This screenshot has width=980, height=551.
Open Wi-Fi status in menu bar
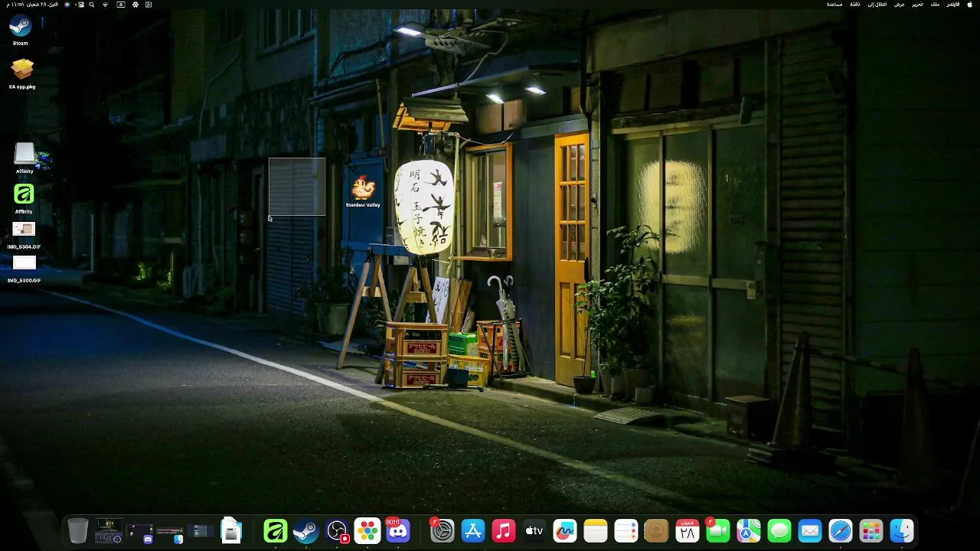(105, 5)
